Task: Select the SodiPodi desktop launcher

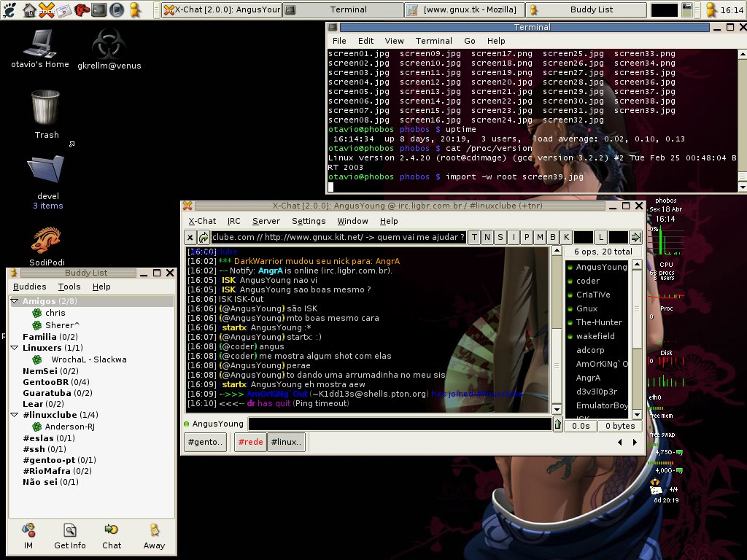Action: pyautogui.click(x=47, y=246)
